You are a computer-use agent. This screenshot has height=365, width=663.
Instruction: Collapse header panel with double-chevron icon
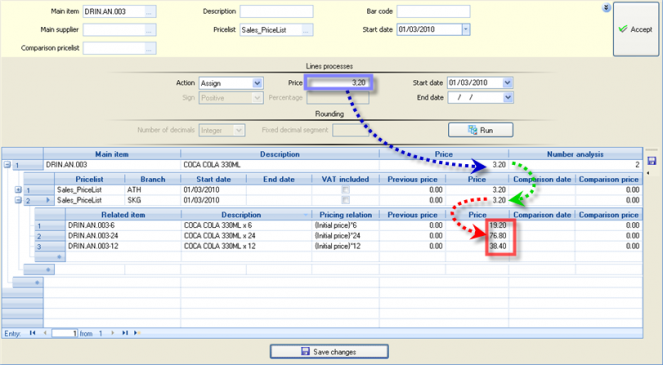[606, 8]
